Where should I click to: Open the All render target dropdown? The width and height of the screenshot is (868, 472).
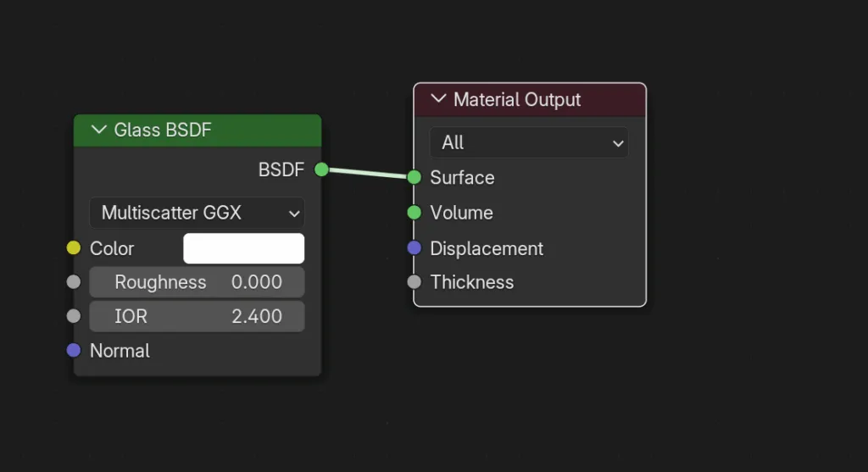(529, 142)
